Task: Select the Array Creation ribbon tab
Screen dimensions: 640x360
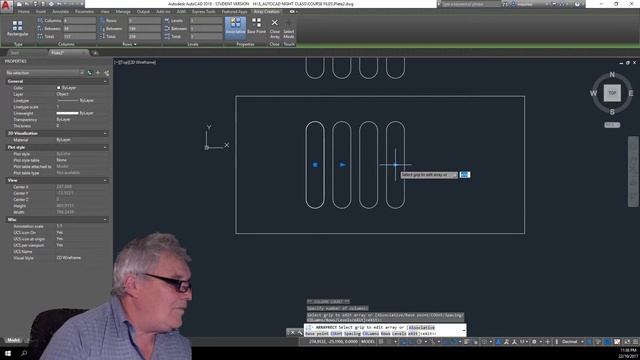Action: (267, 12)
